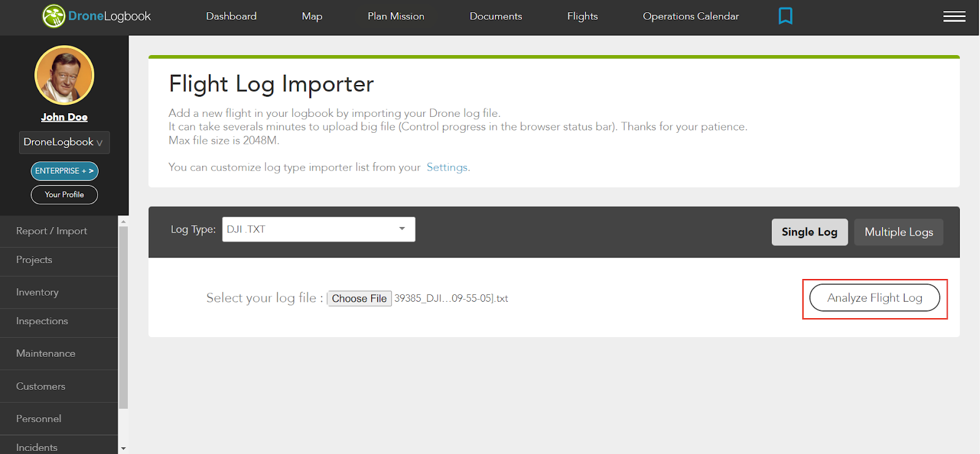Click the sidebar scroll up arrow
The height and width of the screenshot is (454, 980).
pos(123,221)
